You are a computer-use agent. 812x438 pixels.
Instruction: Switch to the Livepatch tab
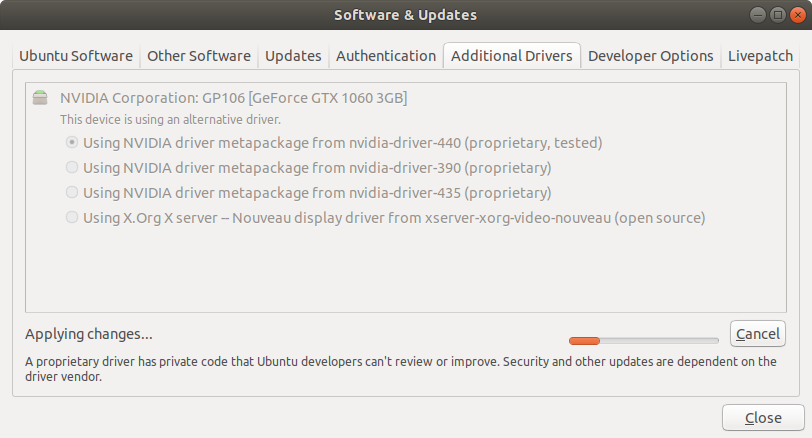click(x=760, y=56)
